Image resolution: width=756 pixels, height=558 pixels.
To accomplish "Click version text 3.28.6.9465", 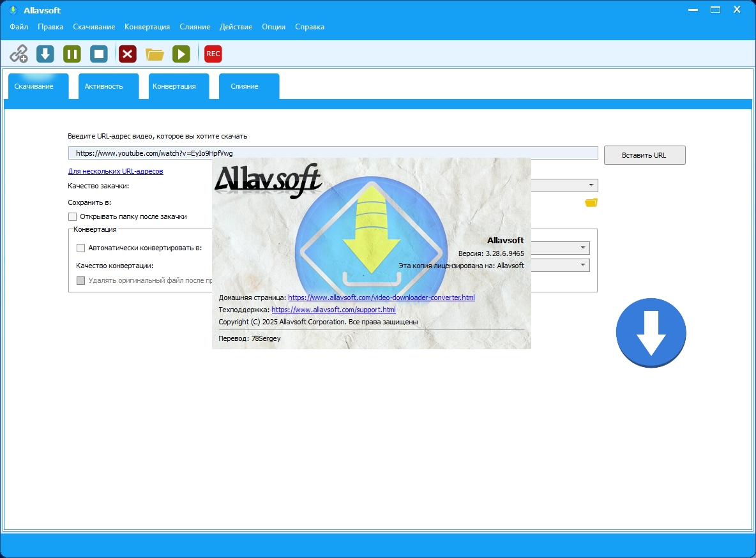I will pos(491,253).
